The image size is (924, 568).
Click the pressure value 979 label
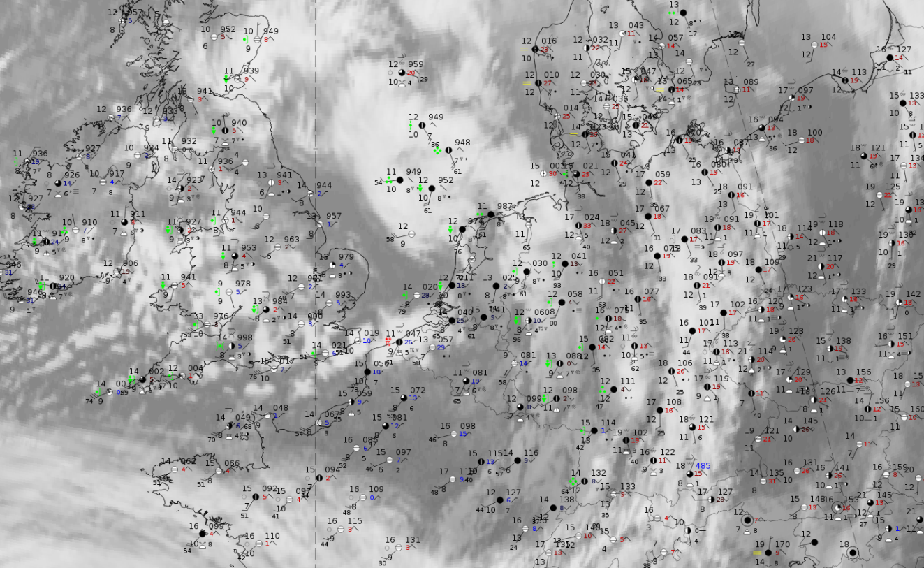pos(346,256)
